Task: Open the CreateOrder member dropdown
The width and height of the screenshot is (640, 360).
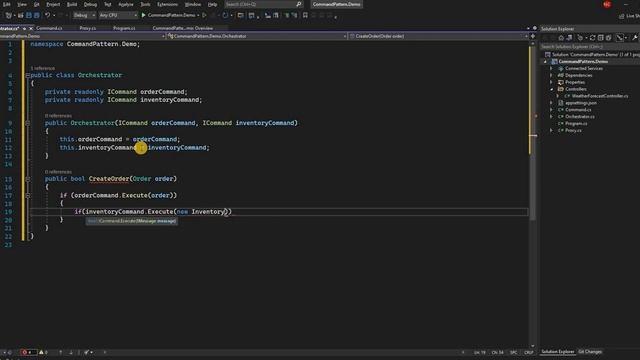Action: point(438,36)
